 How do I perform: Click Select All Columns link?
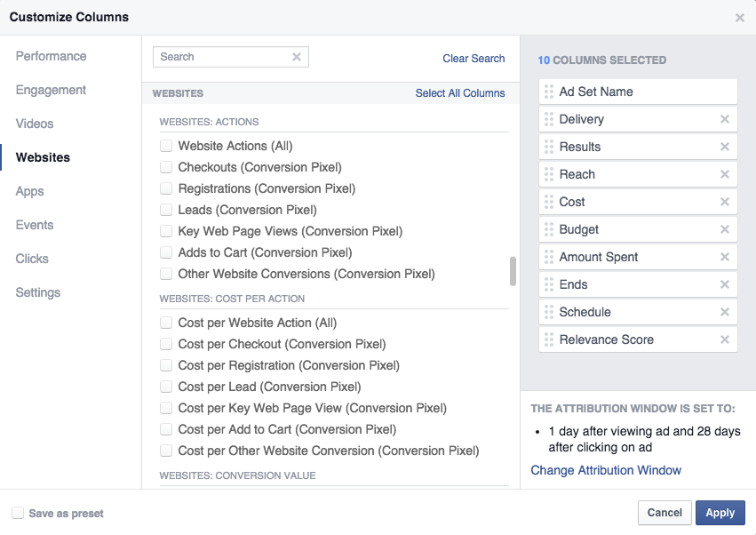(x=460, y=93)
